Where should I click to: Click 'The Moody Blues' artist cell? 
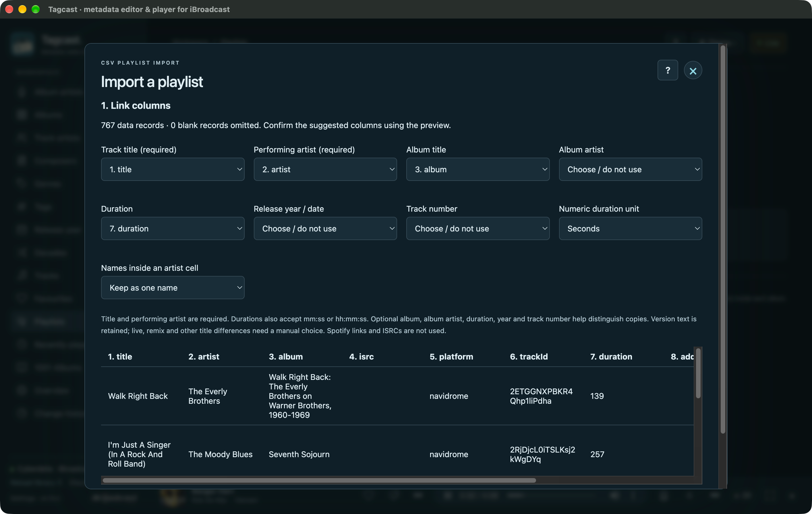click(220, 454)
